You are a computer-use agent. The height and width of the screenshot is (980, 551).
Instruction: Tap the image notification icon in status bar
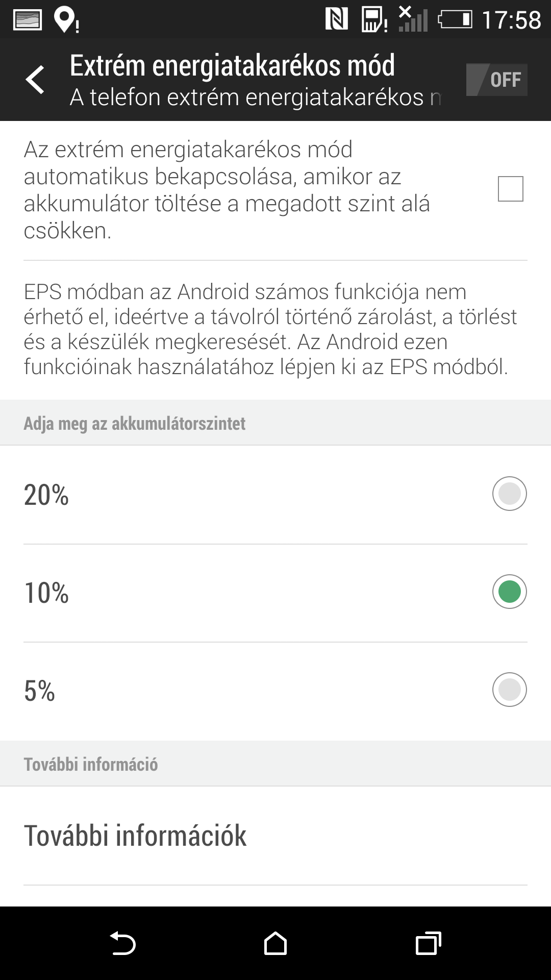point(27,20)
